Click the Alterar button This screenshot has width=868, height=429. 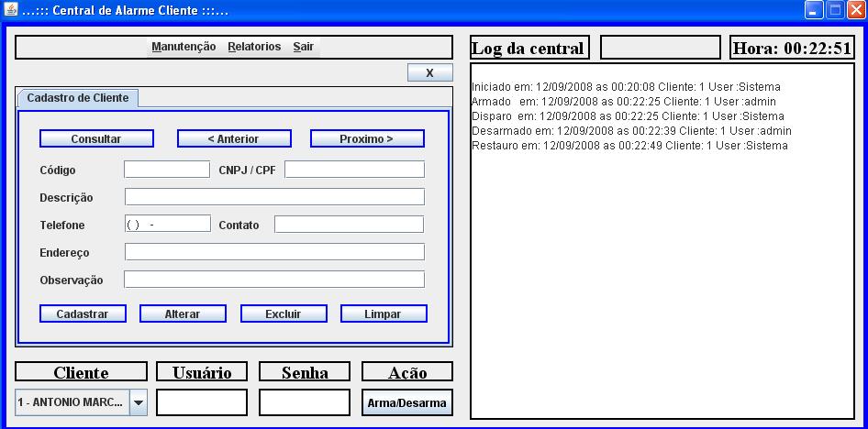(183, 314)
